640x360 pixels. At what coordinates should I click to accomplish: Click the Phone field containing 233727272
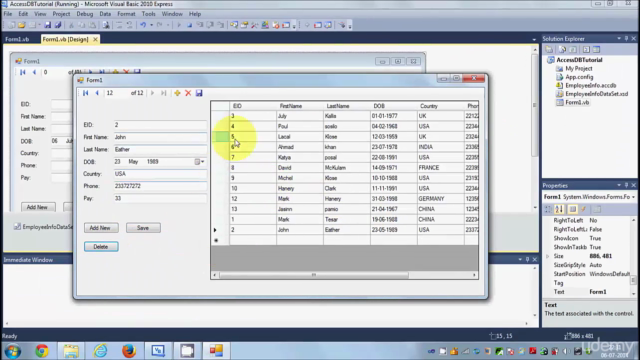[x=160, y=186]
